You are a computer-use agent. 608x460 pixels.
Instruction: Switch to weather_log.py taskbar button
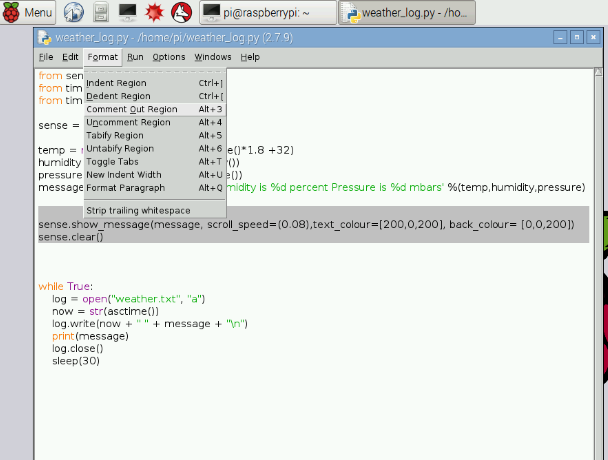tap(407, 12)
